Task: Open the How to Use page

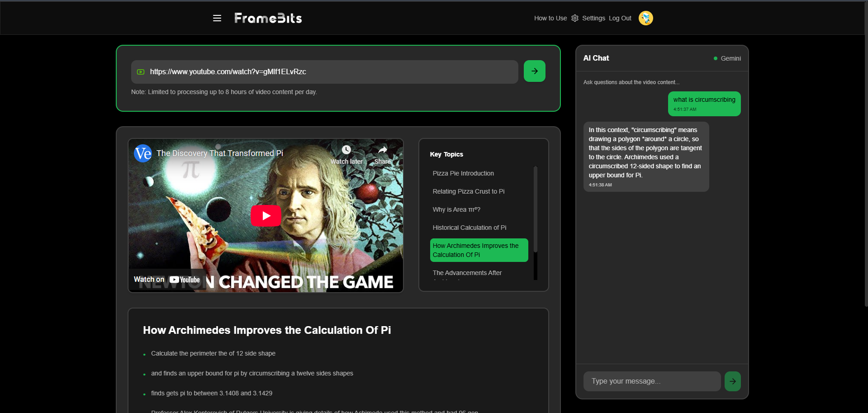Action: tap(550, 18)
